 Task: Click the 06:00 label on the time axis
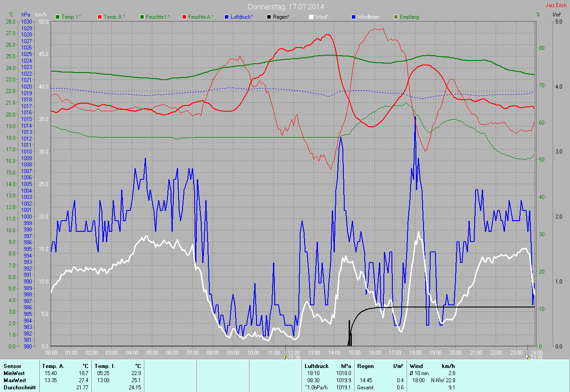172,352
